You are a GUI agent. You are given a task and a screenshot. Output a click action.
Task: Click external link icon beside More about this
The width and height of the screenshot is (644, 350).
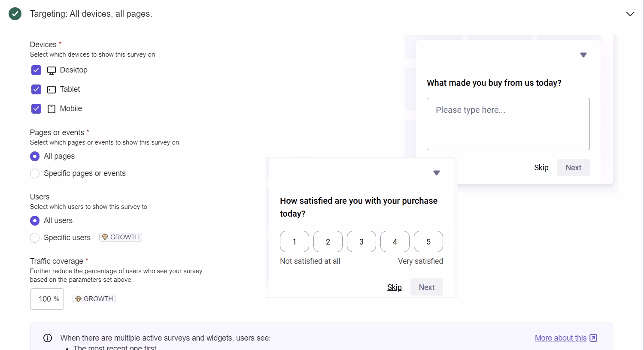pos(593,338)
